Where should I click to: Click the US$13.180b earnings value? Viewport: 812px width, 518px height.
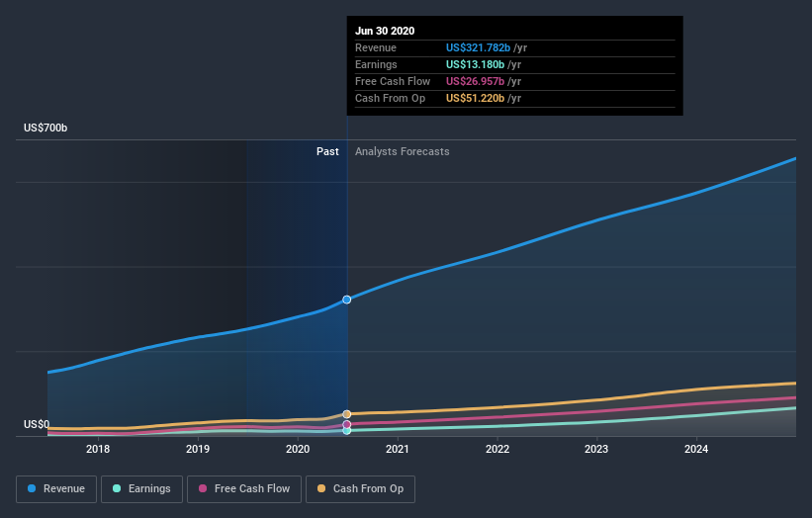pos(475,64)
